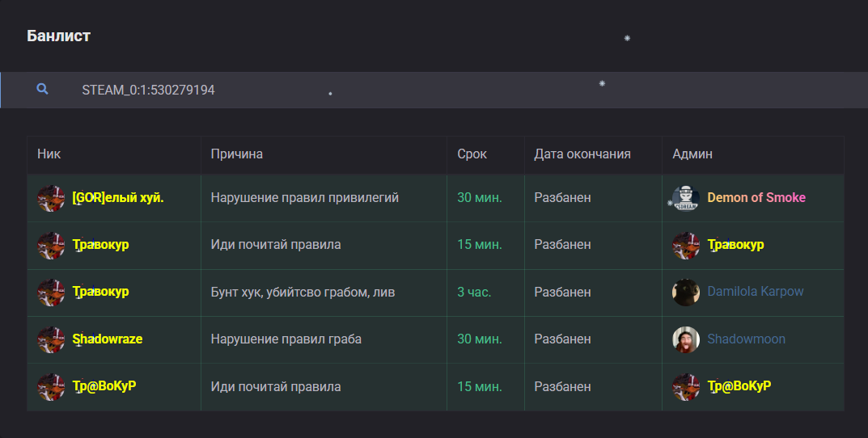Open Травокур player in 15 мин. row
The width and height of the screenshot is (868, 438).
tap(100, 244)
